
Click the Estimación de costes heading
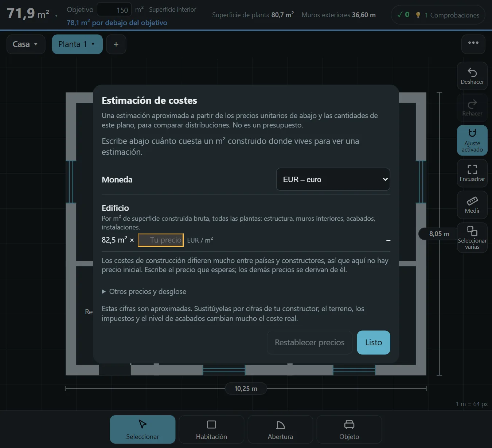[149, 101]
